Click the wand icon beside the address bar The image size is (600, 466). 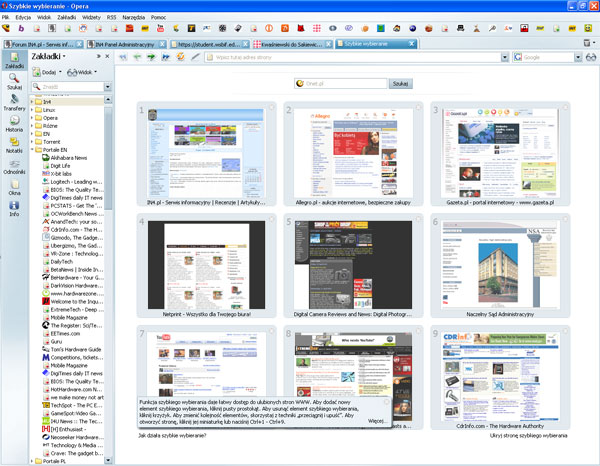click(195, 57)
